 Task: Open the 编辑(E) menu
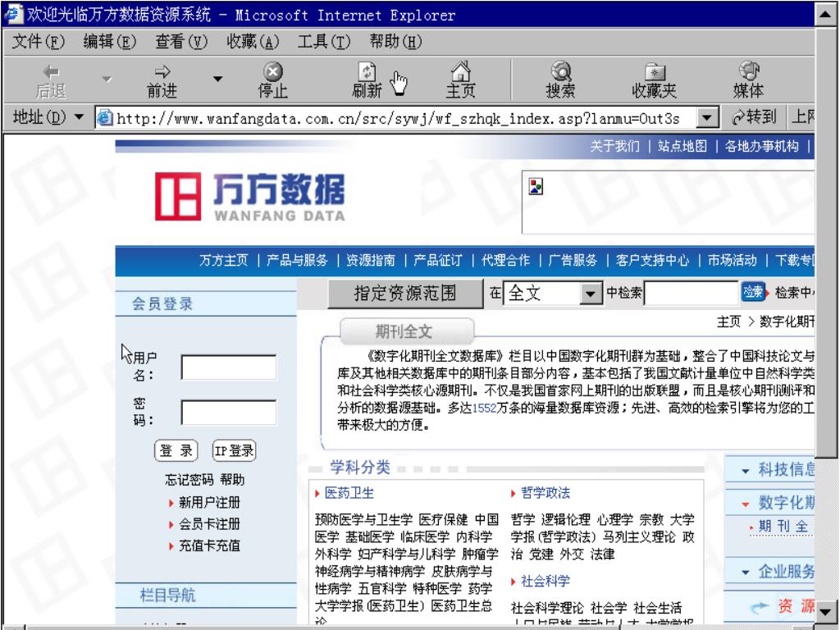(110, 41)
